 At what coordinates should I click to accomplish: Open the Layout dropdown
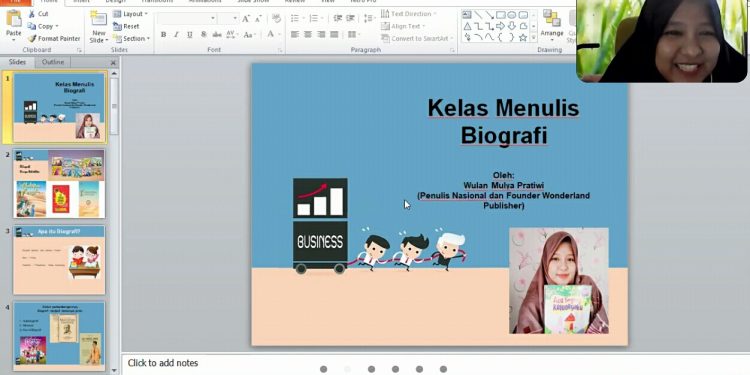click(131, 14)
